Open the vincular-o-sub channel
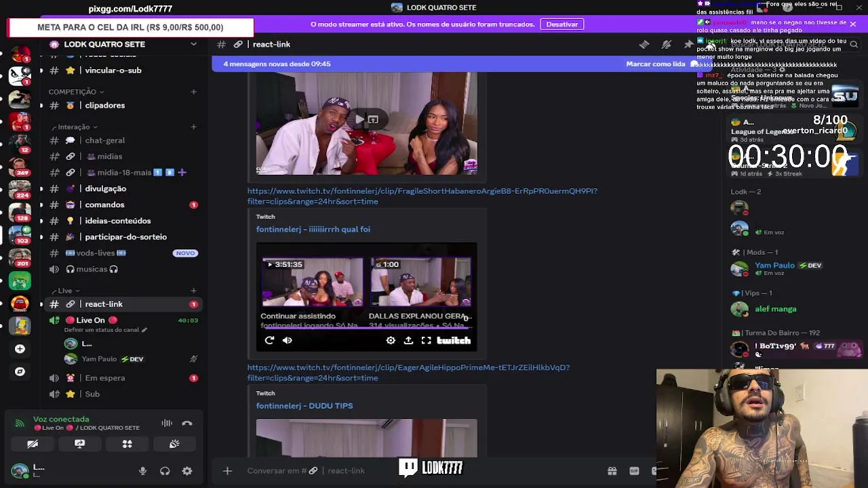This screenshot has width=868, height=488. pyautogui.click(x=122, y=70)
